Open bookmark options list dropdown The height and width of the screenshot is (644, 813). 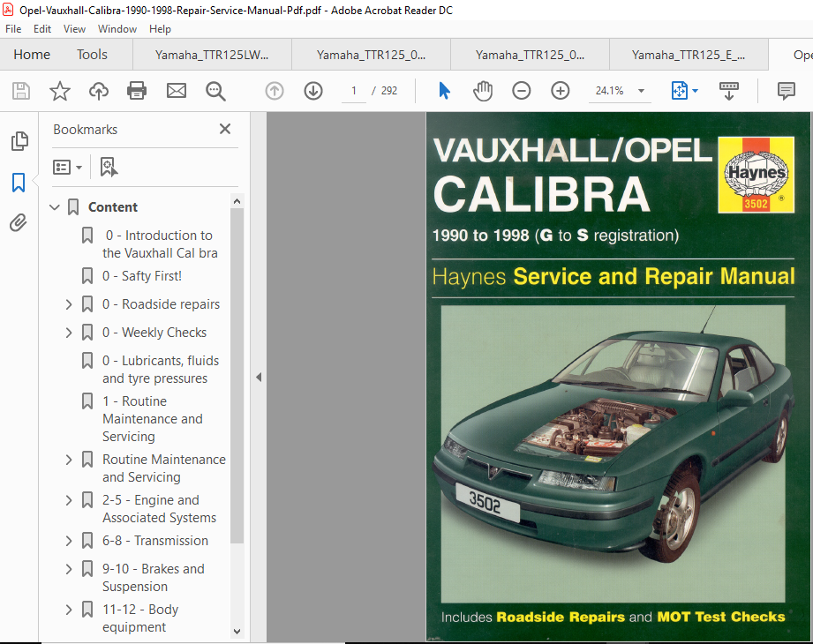pyautogui.click(x=67, y=168)
